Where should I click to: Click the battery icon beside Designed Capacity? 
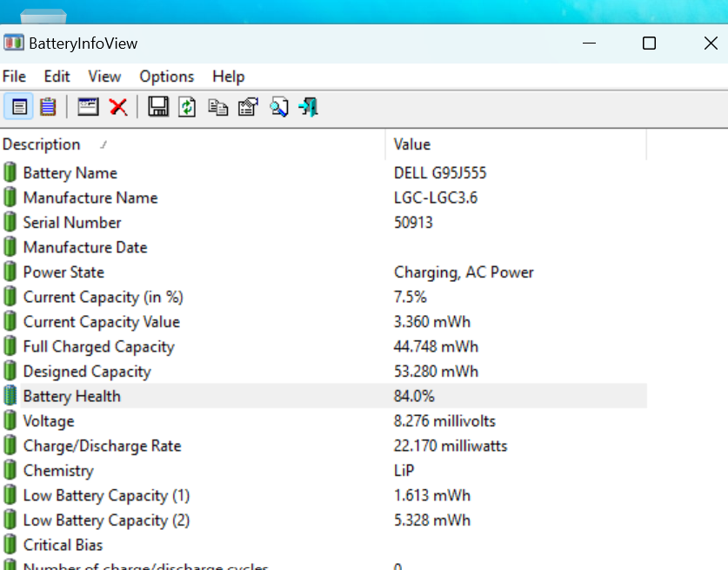click(10, 371)
